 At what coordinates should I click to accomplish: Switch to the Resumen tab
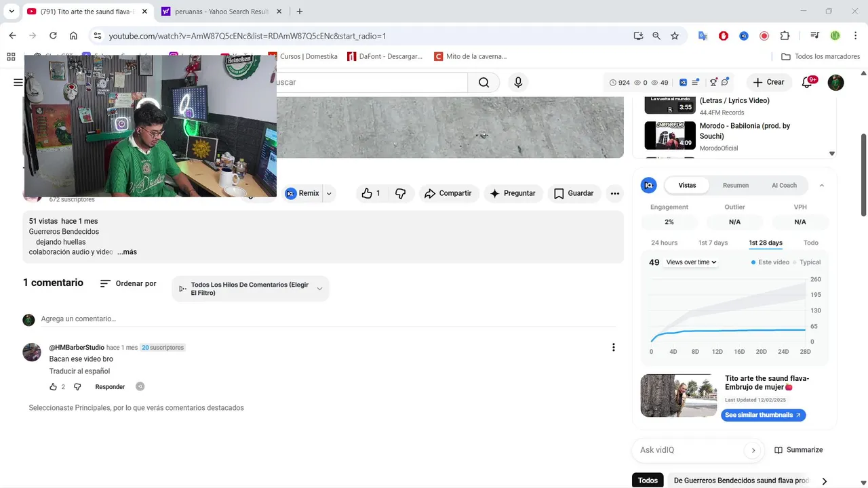pyautogui.click(x=736, y=186)
